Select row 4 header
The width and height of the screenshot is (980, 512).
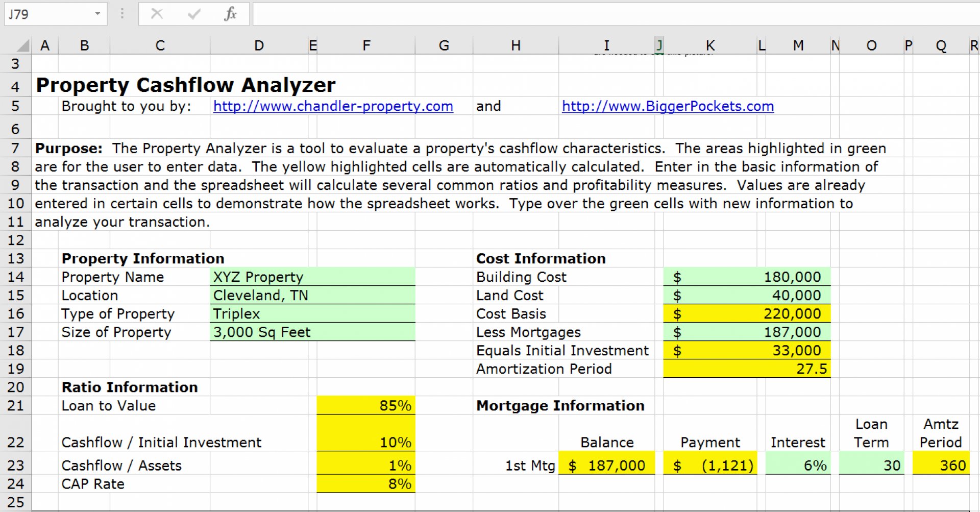pyautogui.click(x=15, y=86)
